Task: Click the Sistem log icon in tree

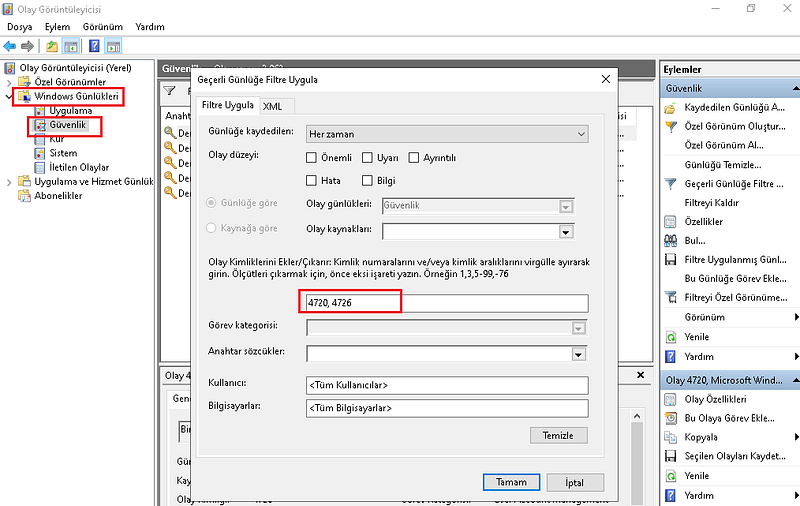Action: [40, 153]
